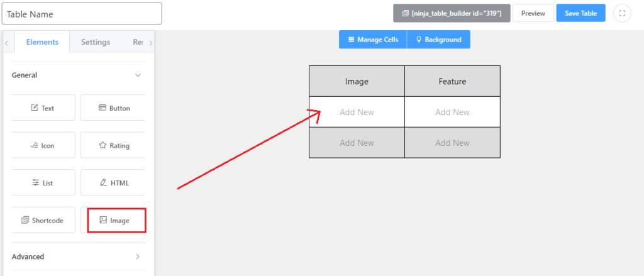Toggle fullscreen mode icon

[622, 13]
